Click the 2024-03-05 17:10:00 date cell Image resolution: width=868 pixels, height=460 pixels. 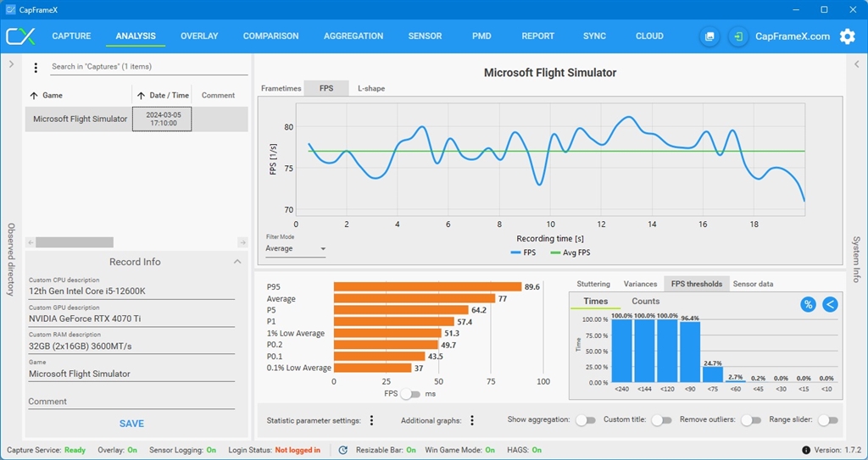(x=162, y=119)
